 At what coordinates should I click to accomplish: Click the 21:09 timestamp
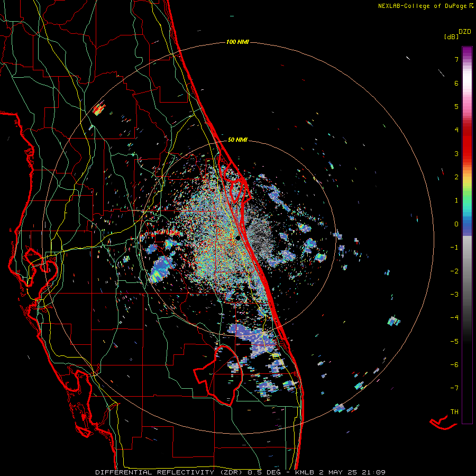pos(373,472)
